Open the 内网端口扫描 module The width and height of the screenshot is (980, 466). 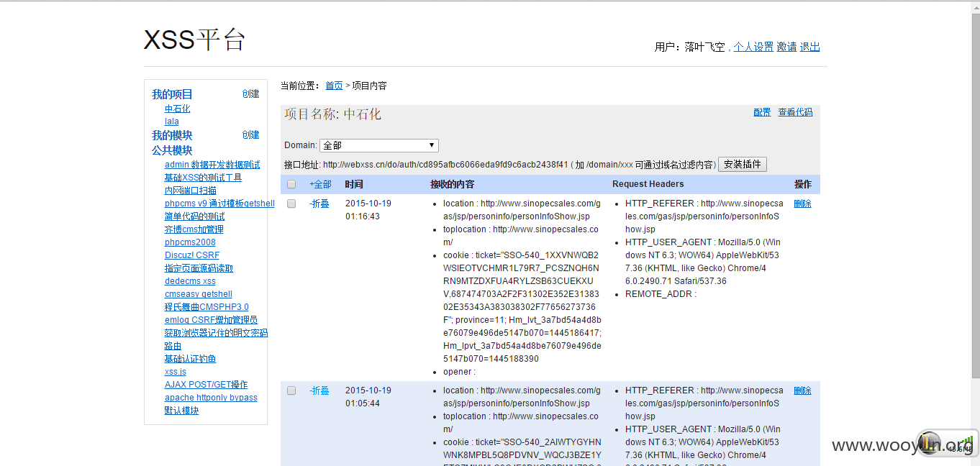[x=190, y=191]
